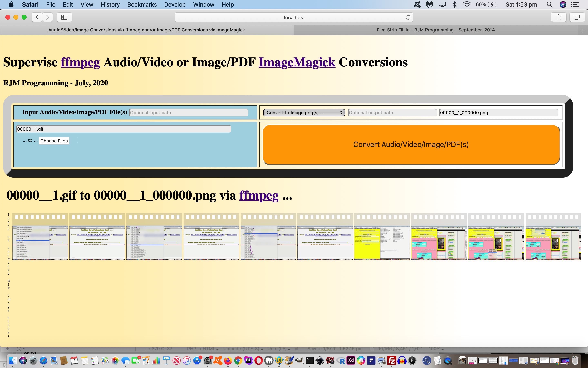Viewport: 588px width, 368px height.
Task: Add a new Safari tab
Action: 583,30
